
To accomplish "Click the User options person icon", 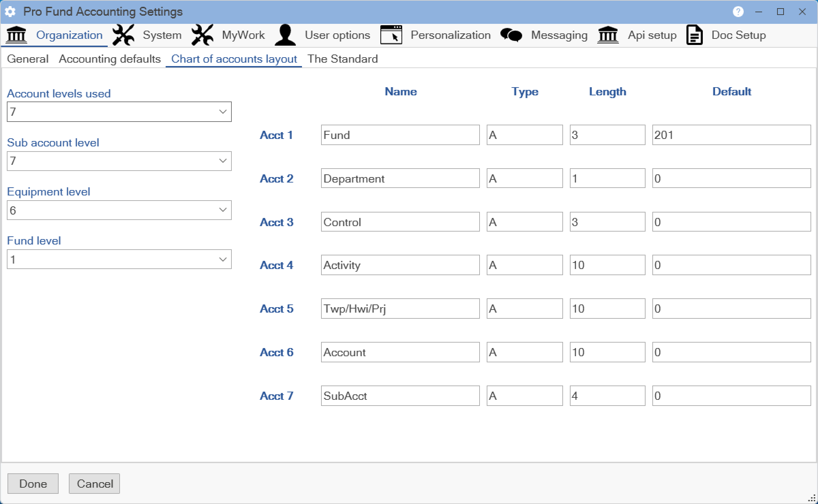I will click(285, 35).
